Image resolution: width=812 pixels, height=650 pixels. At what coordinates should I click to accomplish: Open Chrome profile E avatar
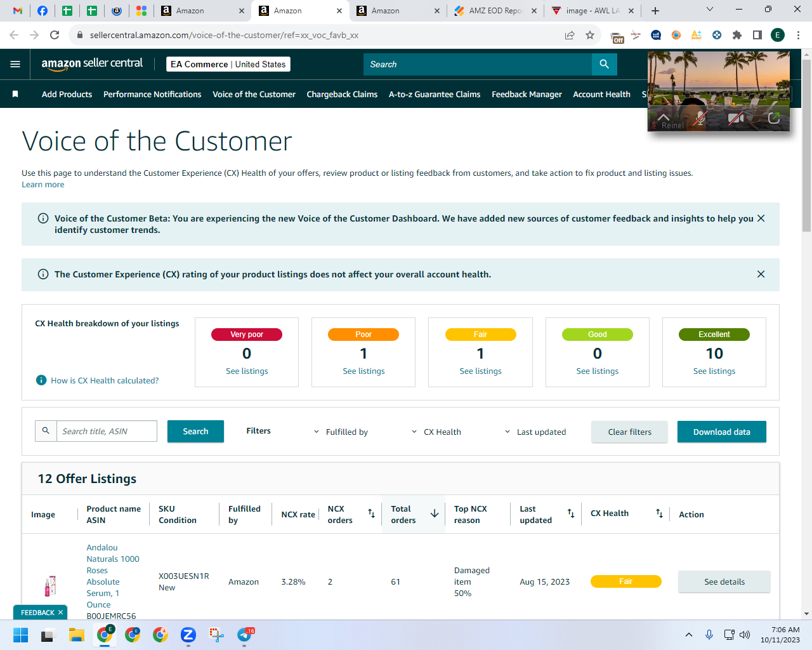[x=778, y=35]
